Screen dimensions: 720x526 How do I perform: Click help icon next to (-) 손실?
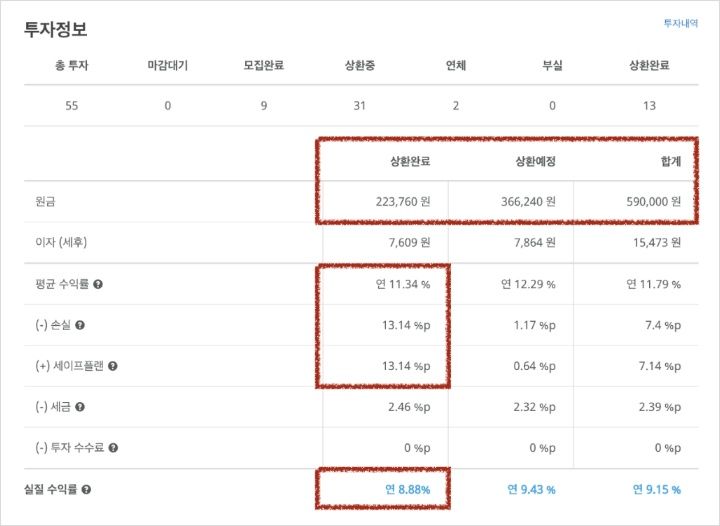pyautogui.click(x=80, y=325)
